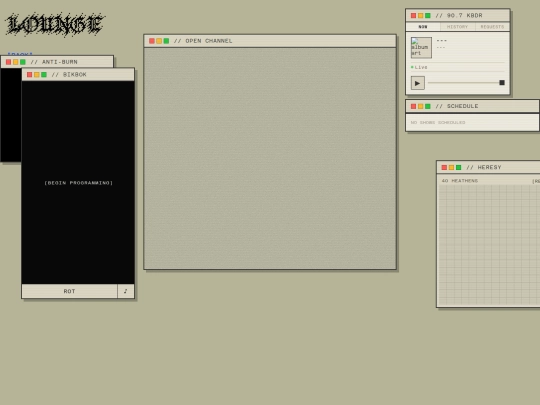Adjust the KBDR player volume slider
Screen dimensions: 540x405
tap(466, 83)
